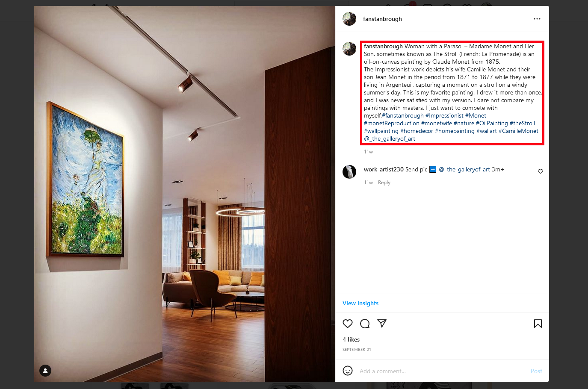
Task: Open the comment bubble icon
Action: [x=365, y=324]
